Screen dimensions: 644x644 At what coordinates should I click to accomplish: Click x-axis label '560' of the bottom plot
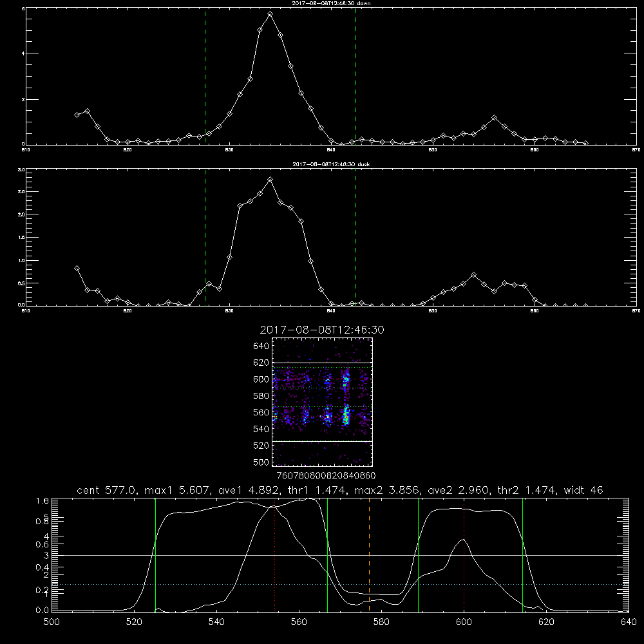[x=299, y=622]
